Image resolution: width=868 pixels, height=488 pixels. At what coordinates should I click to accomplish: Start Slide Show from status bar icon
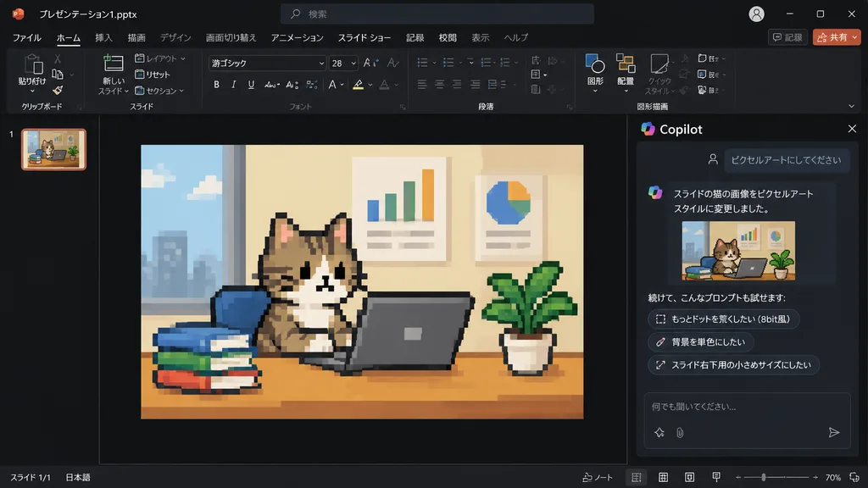[715, 477]
